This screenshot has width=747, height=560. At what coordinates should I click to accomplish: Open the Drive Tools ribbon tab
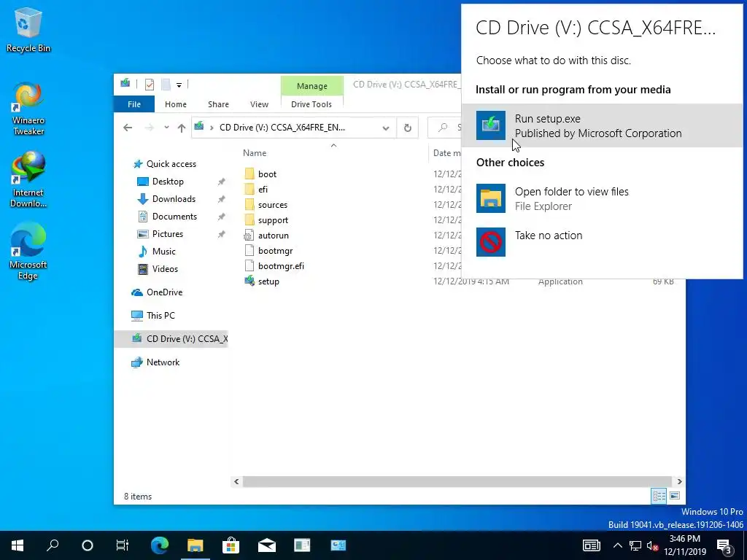coord(311,104)
